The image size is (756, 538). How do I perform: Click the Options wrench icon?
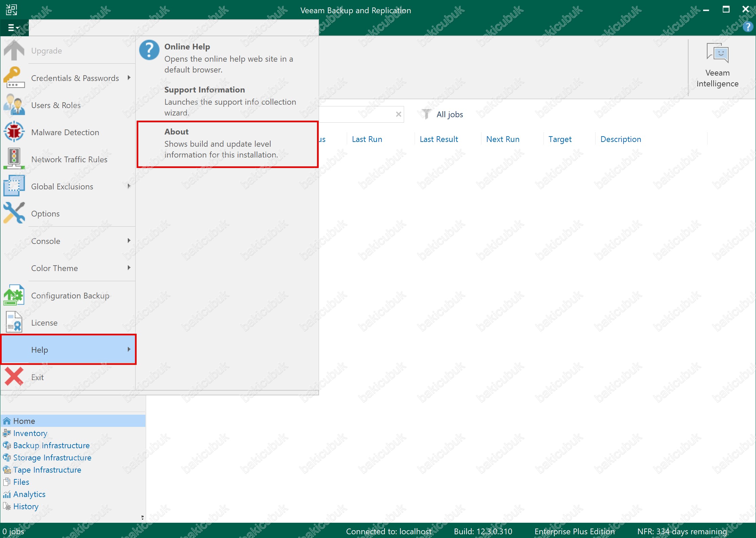pos(14,213)
